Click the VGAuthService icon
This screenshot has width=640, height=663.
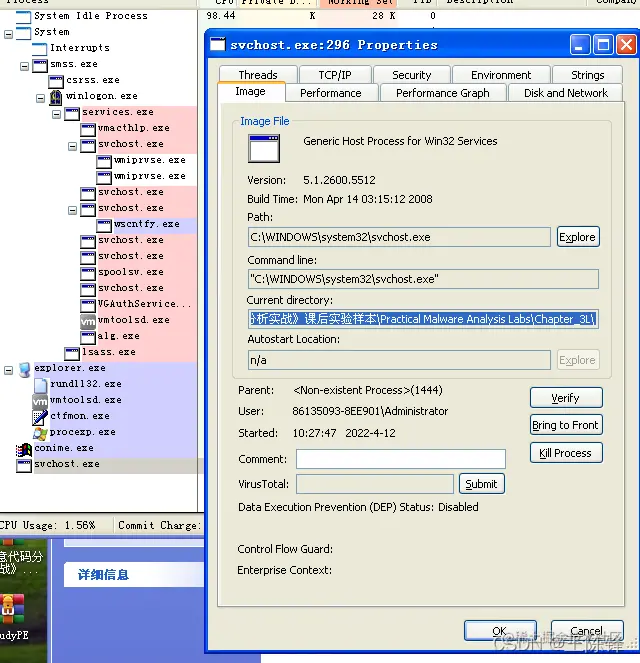tap(88, 305)
